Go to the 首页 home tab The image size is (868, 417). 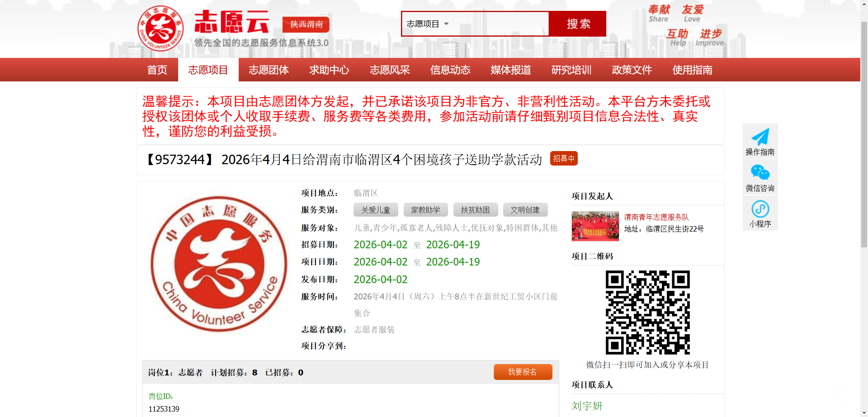coord(157,70)
